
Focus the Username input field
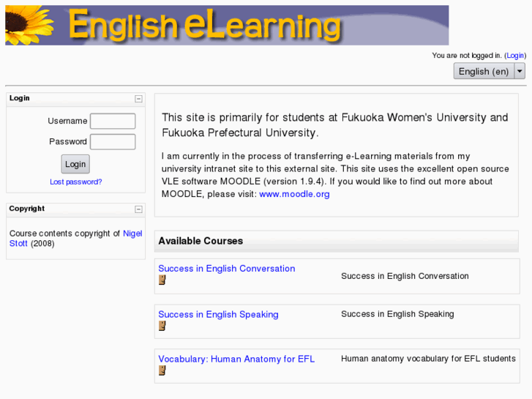tap(113, 122)
